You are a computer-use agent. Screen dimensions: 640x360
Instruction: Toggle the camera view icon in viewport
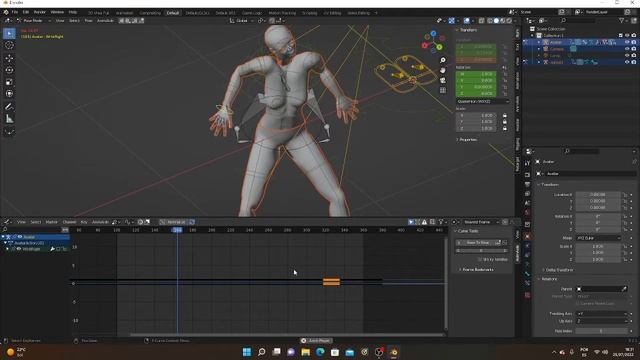443,80
